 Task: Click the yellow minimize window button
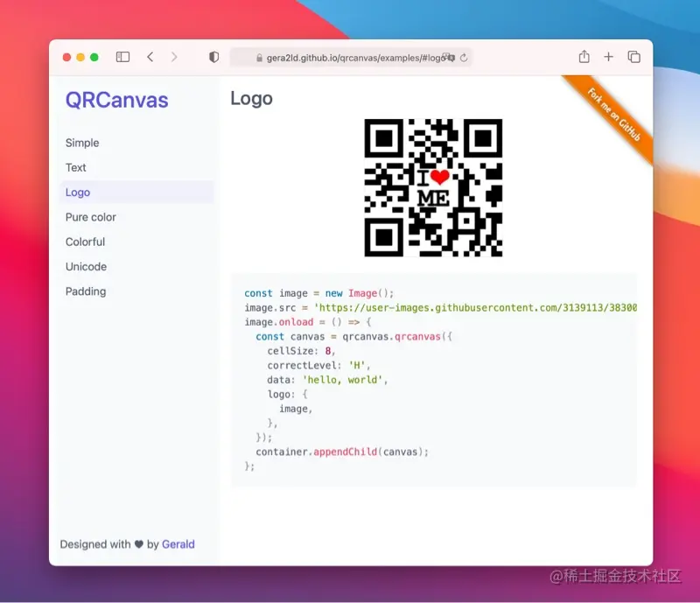[80, 57]
